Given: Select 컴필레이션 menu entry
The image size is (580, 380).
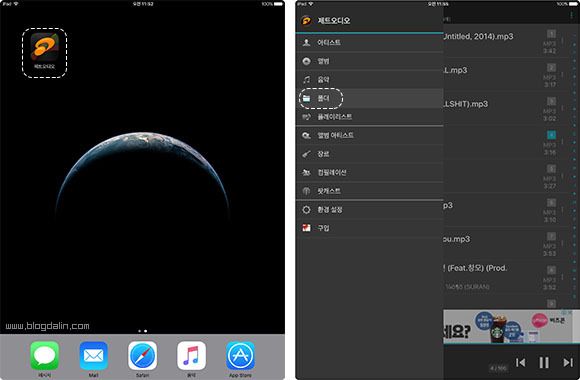Looking at the screenshot, I should point(370,172).
